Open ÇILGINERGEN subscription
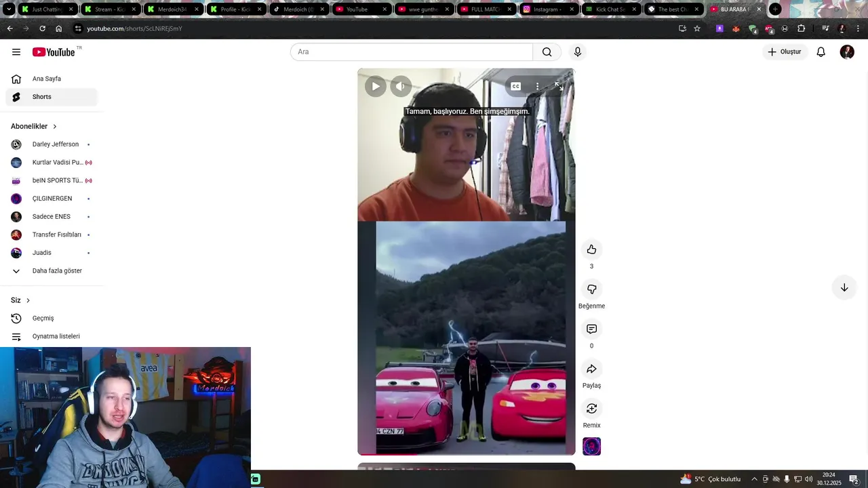The height and width of the screenshot is (488, 868). point(52,199)
